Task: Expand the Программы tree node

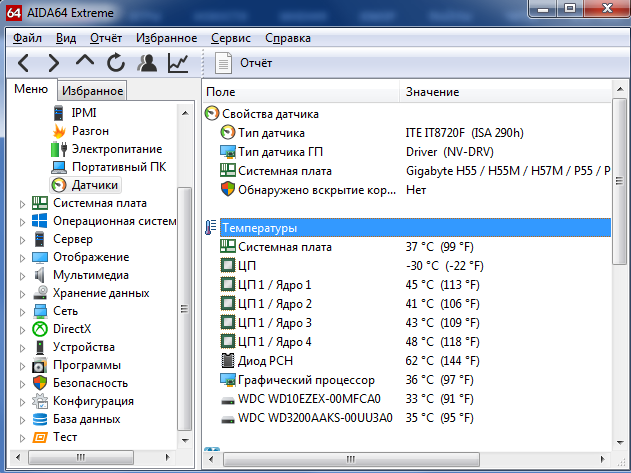Action: point(22,366)
